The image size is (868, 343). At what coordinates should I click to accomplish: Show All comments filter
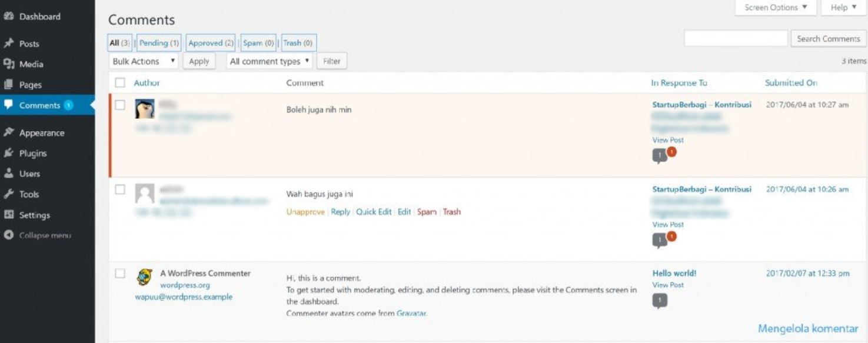click(x=120, y=43)
